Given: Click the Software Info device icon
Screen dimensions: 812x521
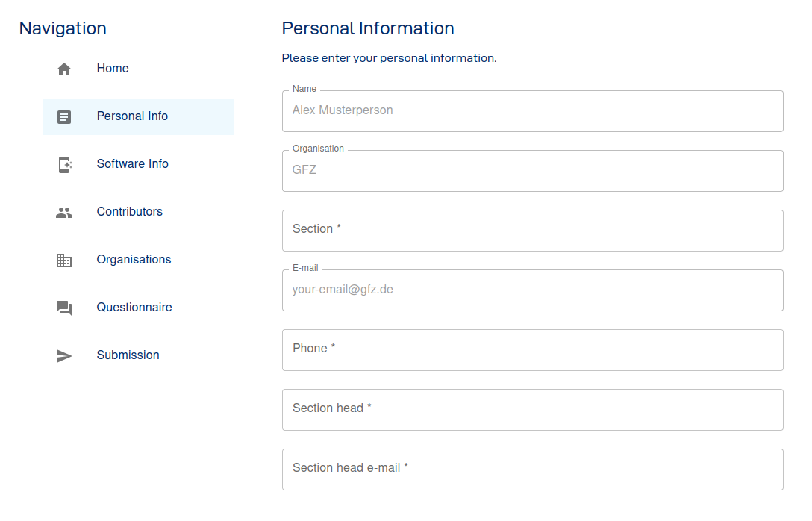Looking at the screenshot, I should [64, 164].
